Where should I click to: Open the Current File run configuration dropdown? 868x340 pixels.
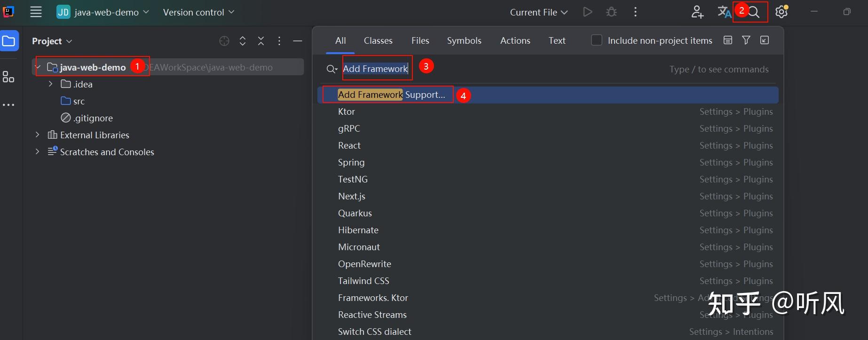click(x=539, y=12)
